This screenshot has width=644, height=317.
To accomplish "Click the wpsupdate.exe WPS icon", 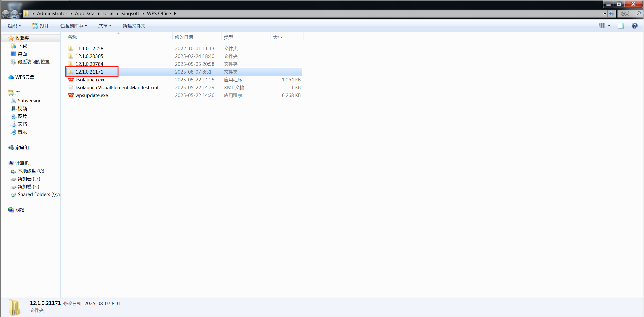I will (71, 95).
